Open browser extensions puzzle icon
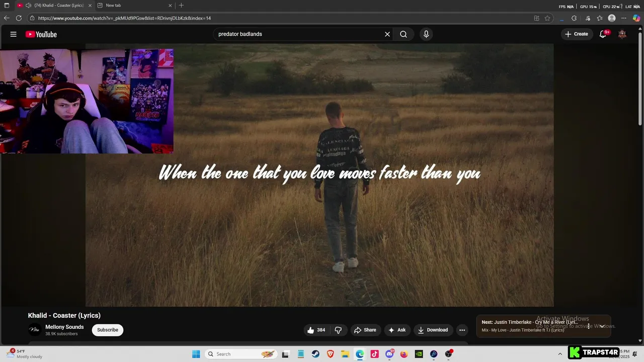This screenshot has width=644, height=362. (x=574, y=18)
